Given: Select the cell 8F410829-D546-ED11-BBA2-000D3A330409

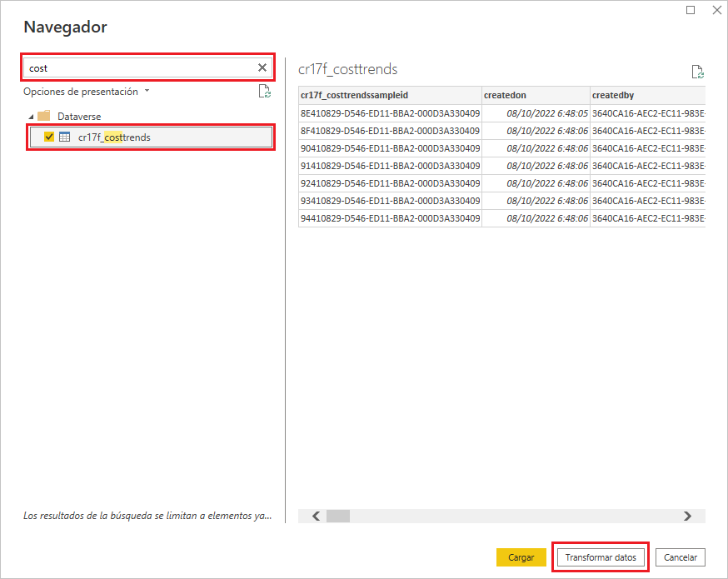Looking at the screenshot, I should [x=390, y=131].
